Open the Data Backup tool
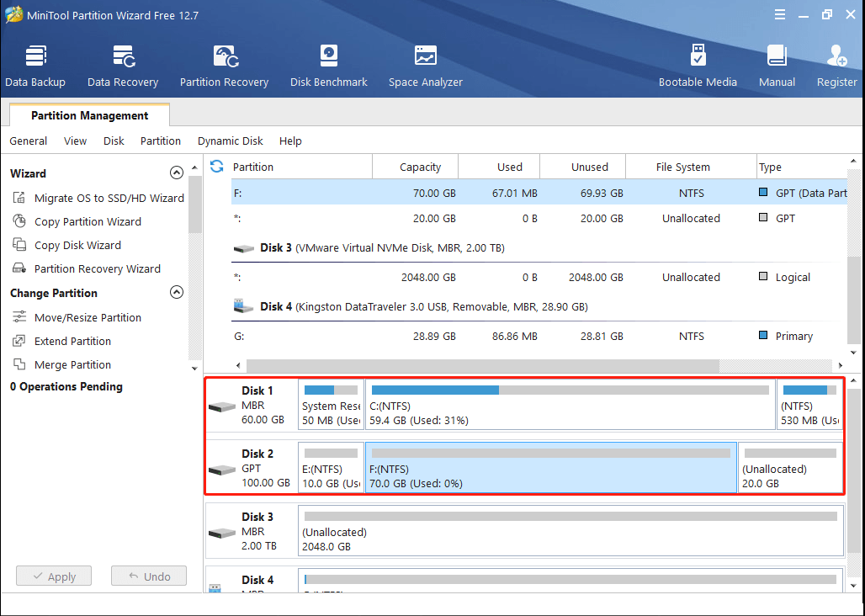 (x=35, y=66)
